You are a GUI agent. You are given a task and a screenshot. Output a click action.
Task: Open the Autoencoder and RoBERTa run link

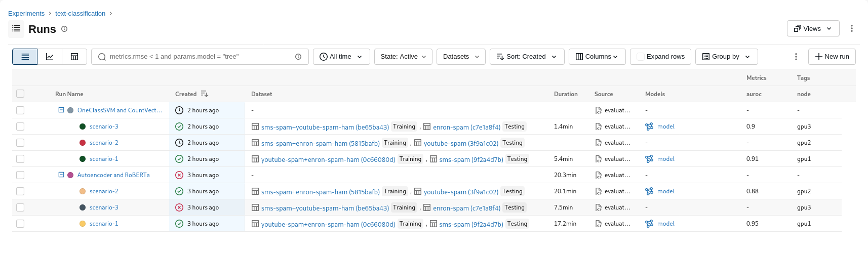pyautogui.click(x=113, y=175)
